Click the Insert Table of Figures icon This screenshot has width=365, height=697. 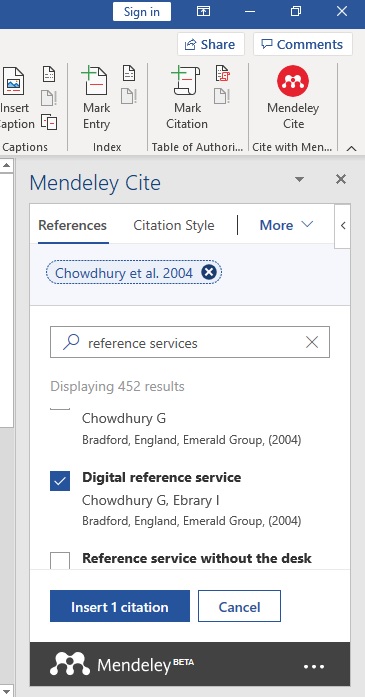49,74
